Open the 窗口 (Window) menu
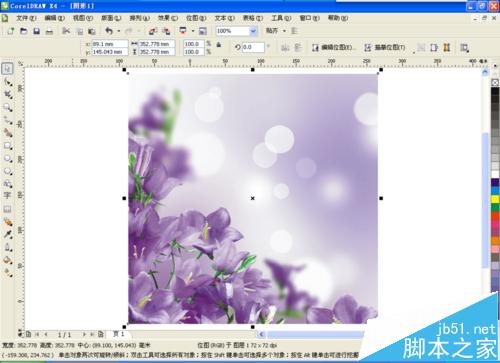 pyautogui.click(x=310, y=18)
